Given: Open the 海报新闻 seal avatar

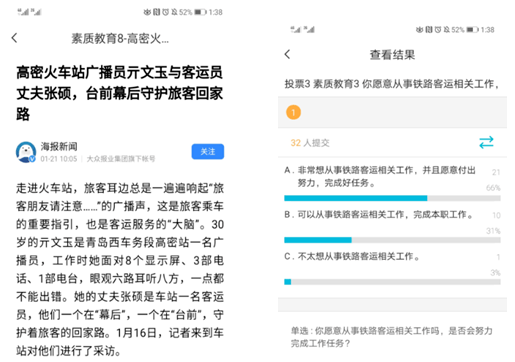Looking at the screenshot, I should 26,152.
